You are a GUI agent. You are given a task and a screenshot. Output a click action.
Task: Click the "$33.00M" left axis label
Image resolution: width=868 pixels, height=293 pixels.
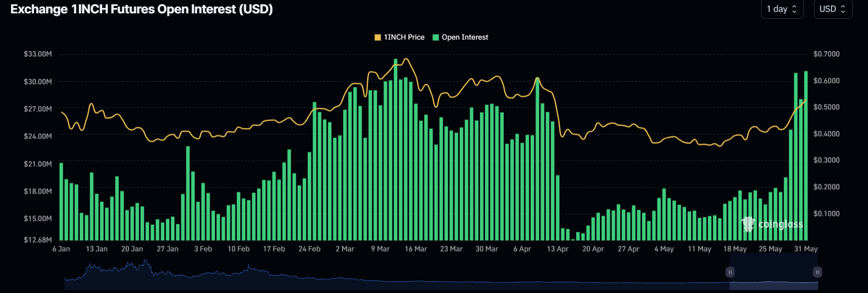point(38,54)
